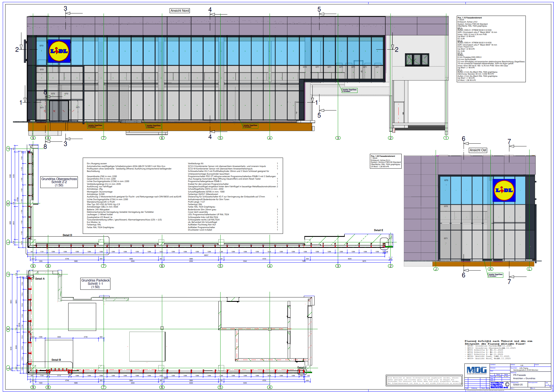Click the overall dimension "29845" on the Parkdeck plan
This screenshot has width=554, height=392.
(x=166, y=378)
